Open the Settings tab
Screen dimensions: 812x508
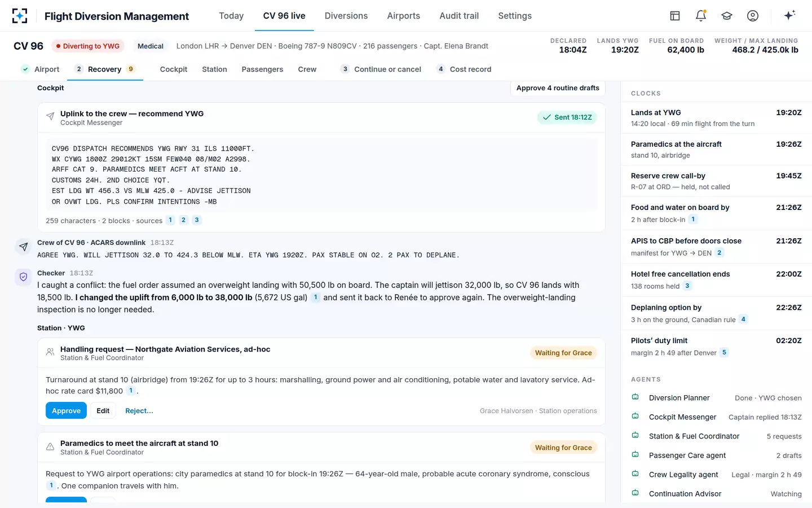point(515,16)
